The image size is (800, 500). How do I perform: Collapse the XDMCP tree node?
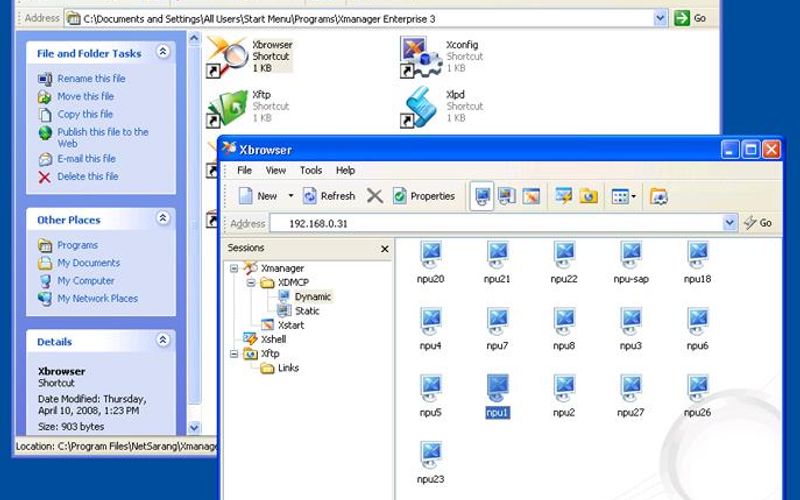(251, 282)
